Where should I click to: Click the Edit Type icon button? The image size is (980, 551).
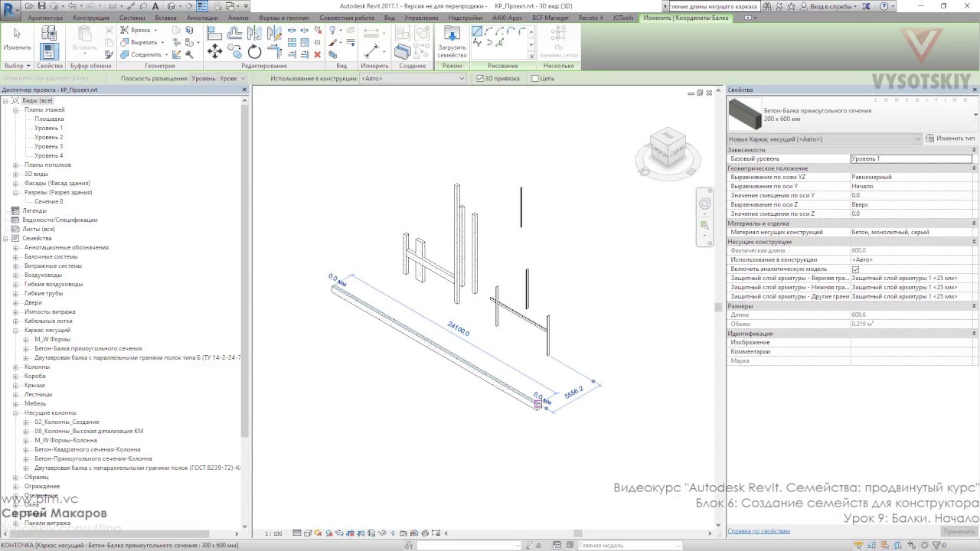click(950, 139)
